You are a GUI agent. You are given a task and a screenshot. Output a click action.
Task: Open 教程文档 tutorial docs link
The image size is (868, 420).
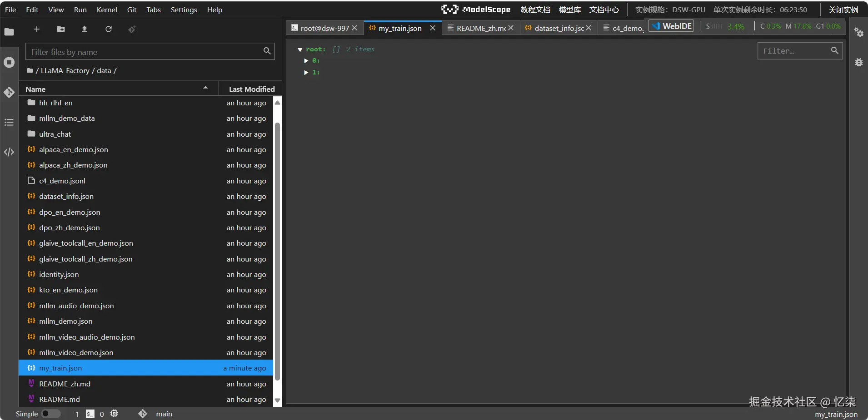[x=535, y=10]
